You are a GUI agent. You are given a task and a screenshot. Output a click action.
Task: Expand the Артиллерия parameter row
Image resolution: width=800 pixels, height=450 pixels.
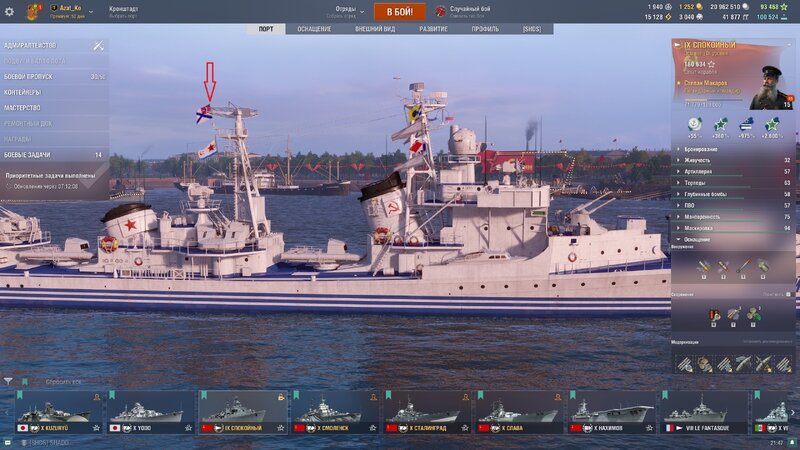pos(733,171)
